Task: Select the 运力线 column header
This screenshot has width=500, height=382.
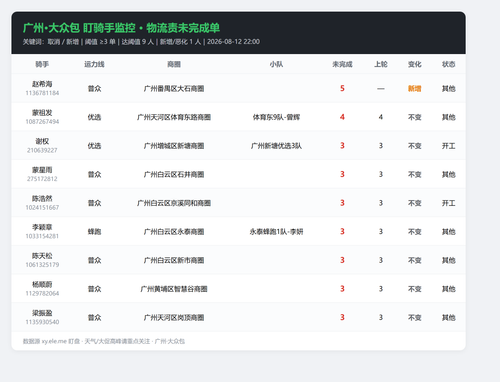Action: [94, 64]
